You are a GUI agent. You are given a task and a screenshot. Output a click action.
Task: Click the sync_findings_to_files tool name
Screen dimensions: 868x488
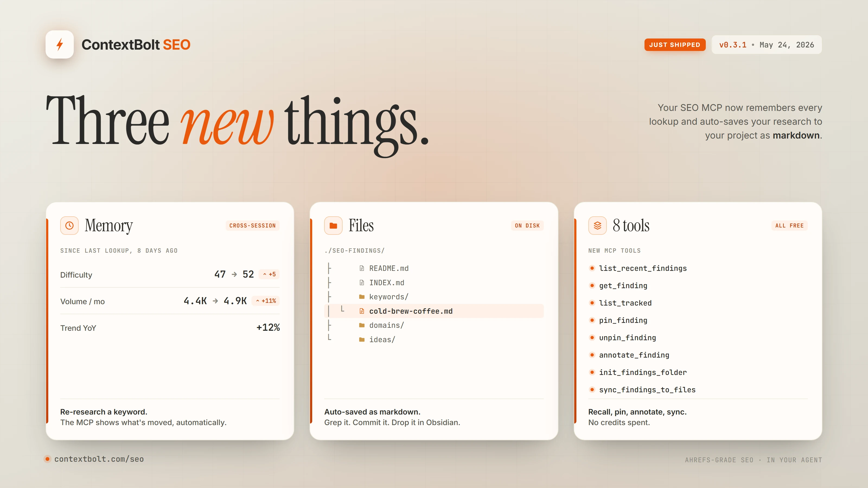click(647, 390)
